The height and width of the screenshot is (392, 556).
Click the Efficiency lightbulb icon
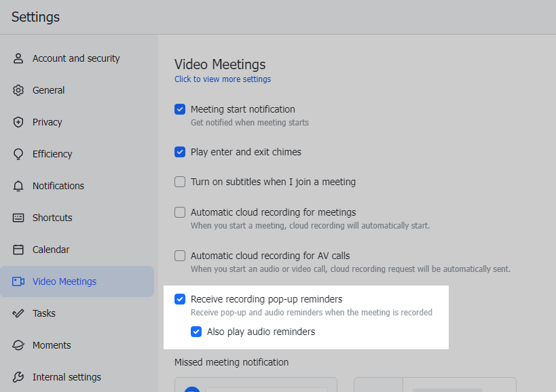tap(18, 154)
